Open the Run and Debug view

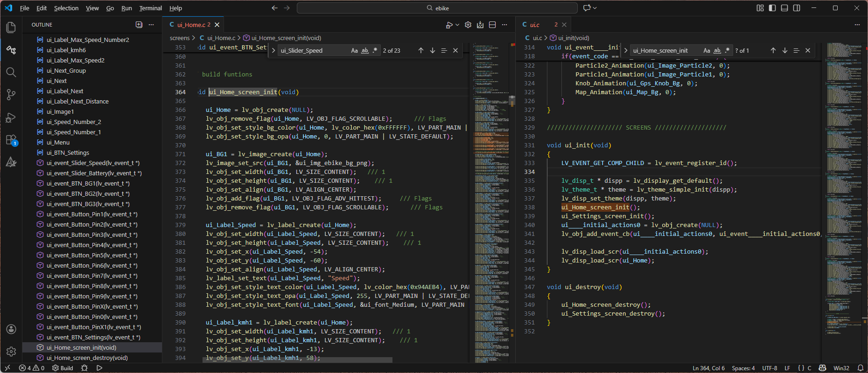click(11, 117)
